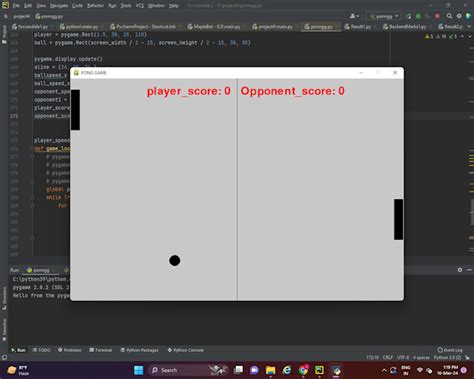Toggle the Structure tool window sidebar button
The height and width of the screenshot is (379, 474).
(4, 298)
